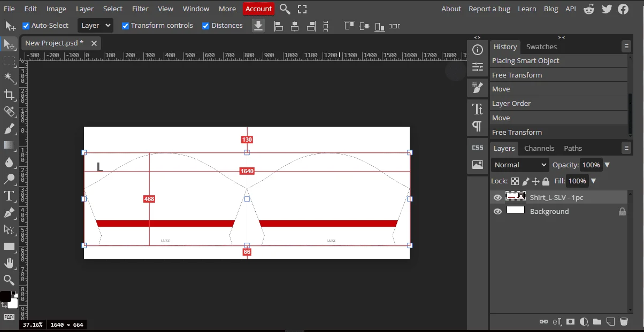Open the search magnifier in the menu bar
Image resolution: width=644 pixels, height=332 pixels.
tap(285, 9)
